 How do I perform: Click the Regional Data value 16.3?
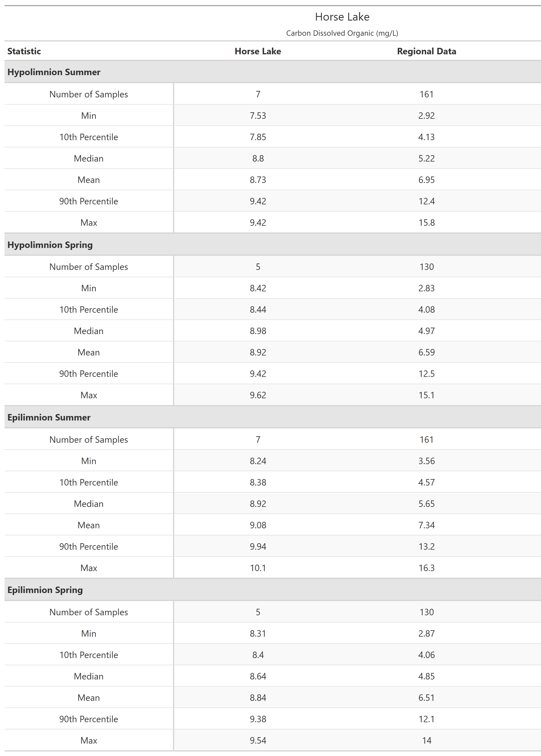(426, 568)
